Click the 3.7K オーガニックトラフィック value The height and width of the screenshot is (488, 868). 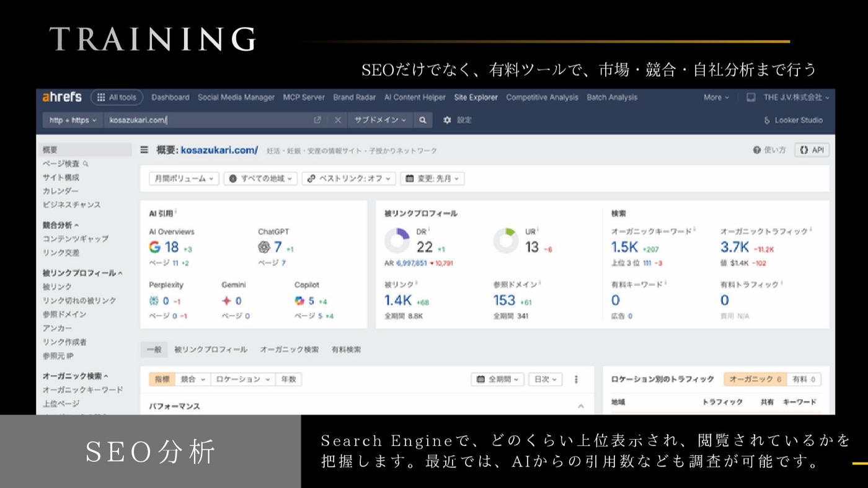[735, 247]
